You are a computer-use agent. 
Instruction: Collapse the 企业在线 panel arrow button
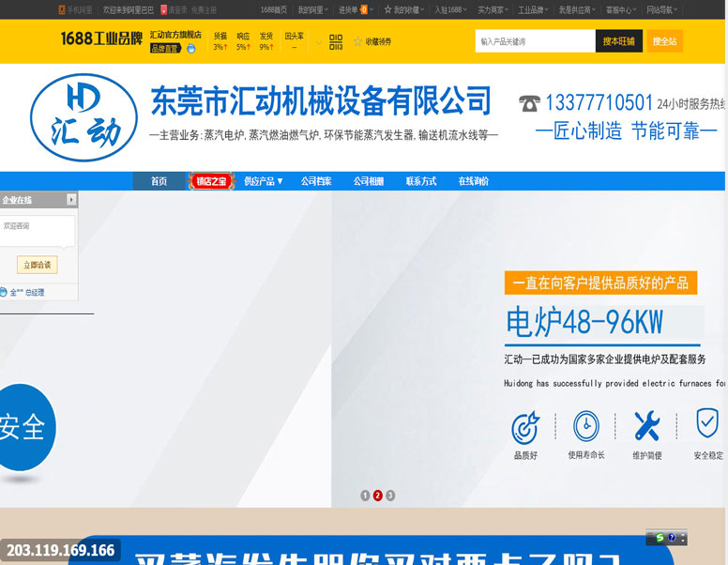71,199
